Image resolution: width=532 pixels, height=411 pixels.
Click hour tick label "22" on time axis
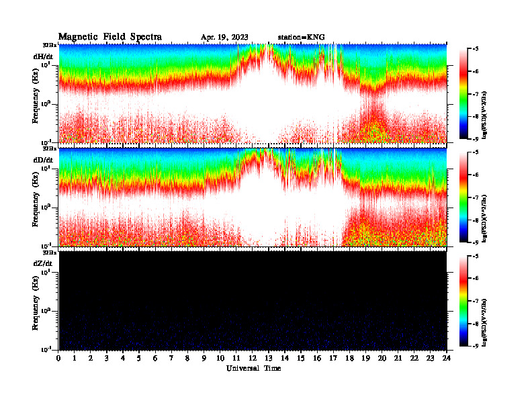[414, 359]
